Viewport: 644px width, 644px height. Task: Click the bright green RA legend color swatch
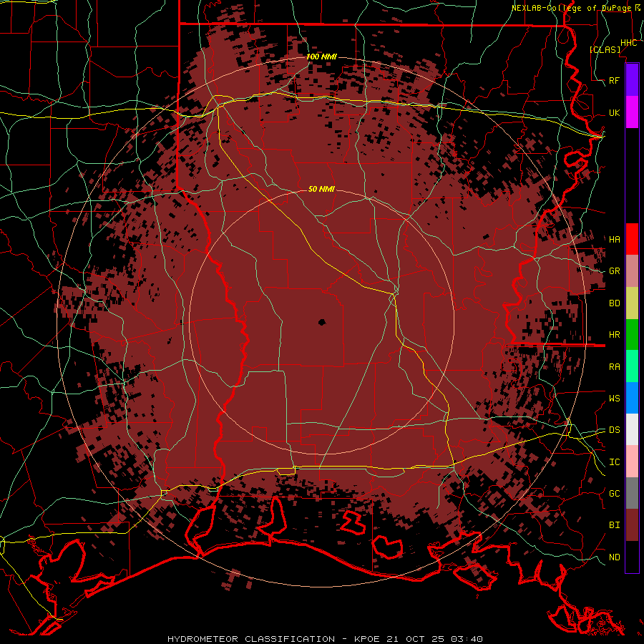[632, 366]
